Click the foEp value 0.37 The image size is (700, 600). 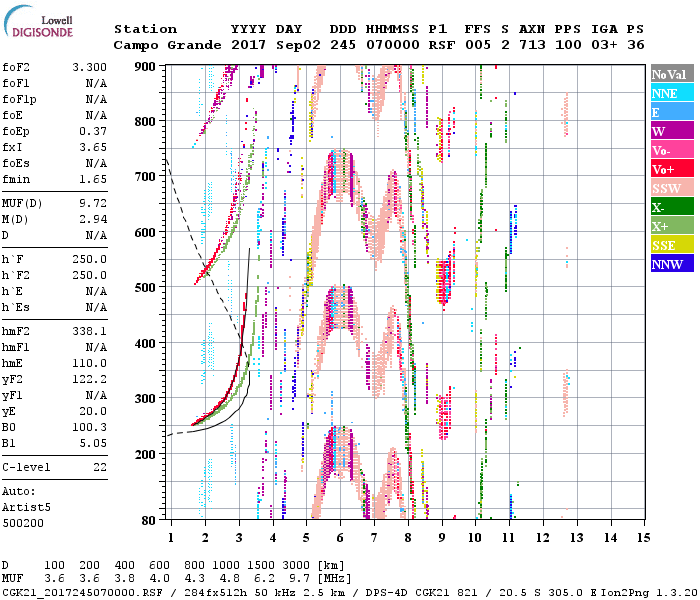[x=93, y=131]
